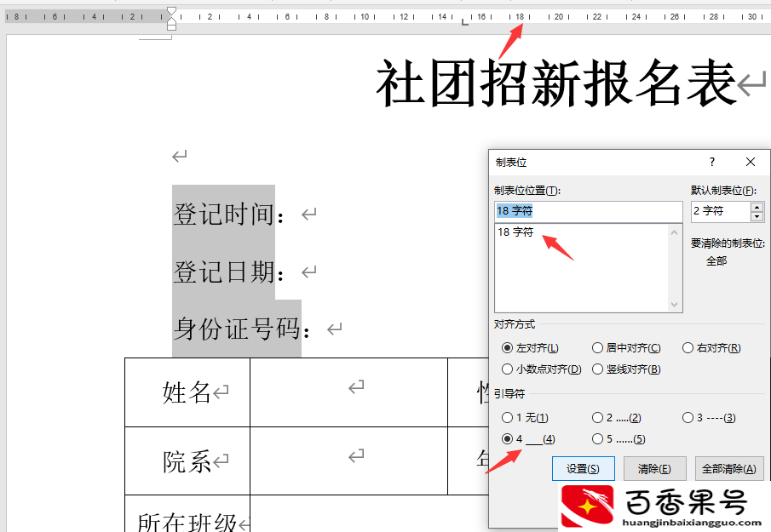Close the 制表位 dialog
Image resolution: width=771 pixels, height=532 pixels.
point(751,162)
